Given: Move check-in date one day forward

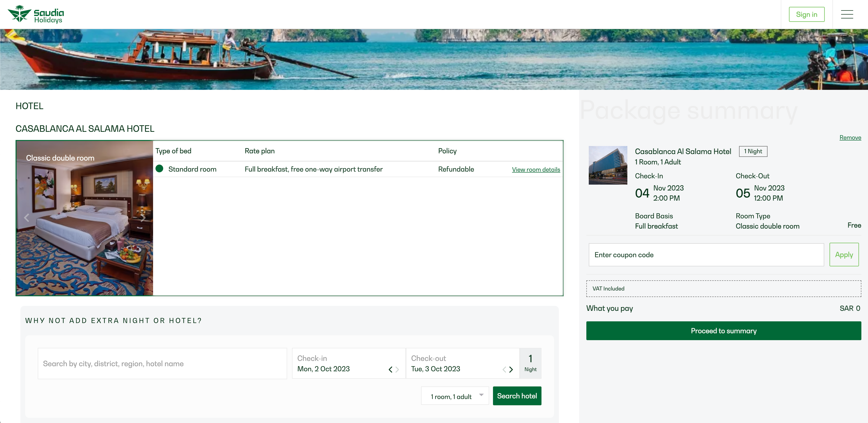Looking at the screenshot, I should [x=397, y=369].
